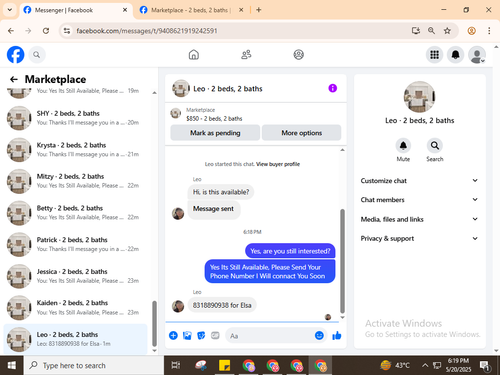The width and height of the screenshot is (500, 375).
Task: Click the message text input field
Action: pyautogui.click(x=277, y=336)
